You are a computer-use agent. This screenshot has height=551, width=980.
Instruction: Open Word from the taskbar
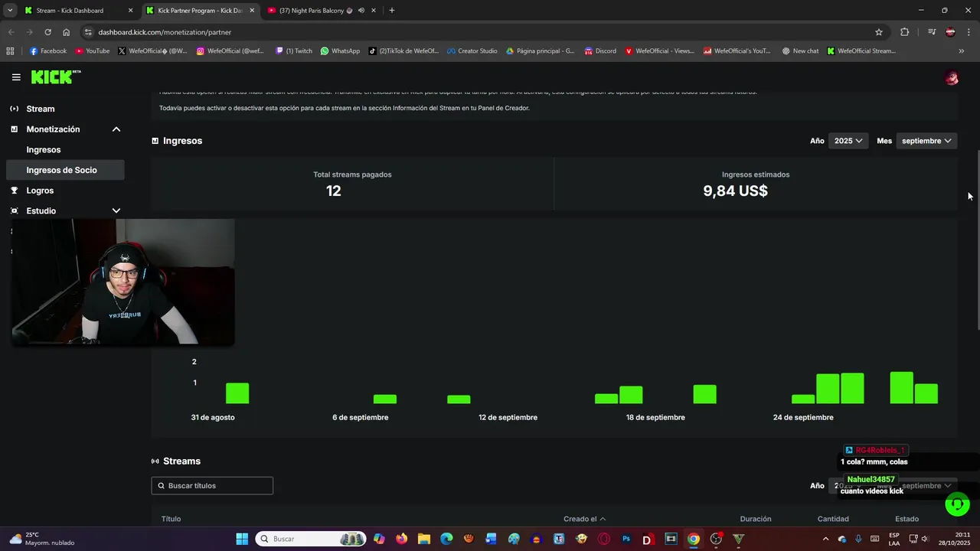pyautogui.click(x=491, y=539)
